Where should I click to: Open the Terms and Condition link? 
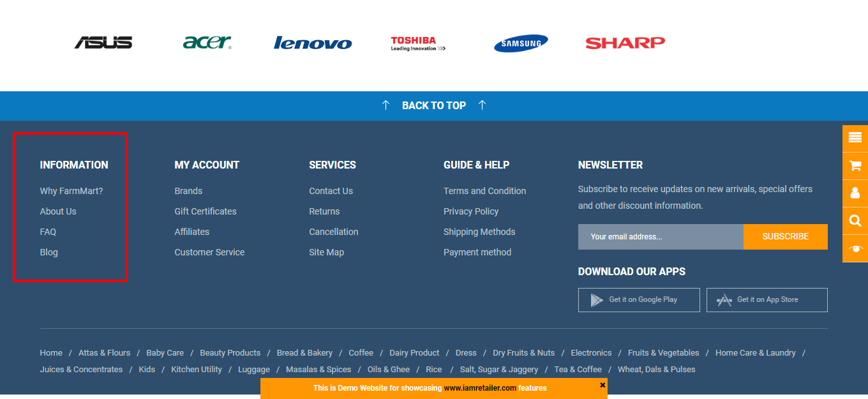[x=485, y=191]
